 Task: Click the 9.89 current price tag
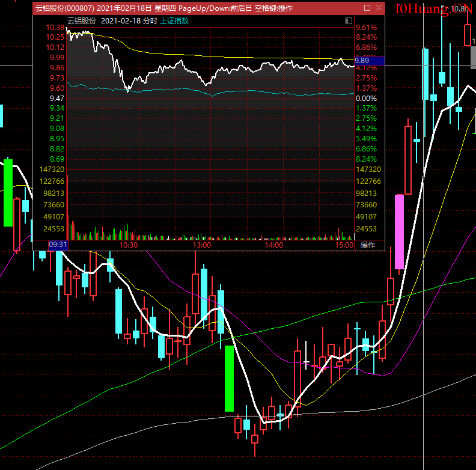(x=364, y=61)
